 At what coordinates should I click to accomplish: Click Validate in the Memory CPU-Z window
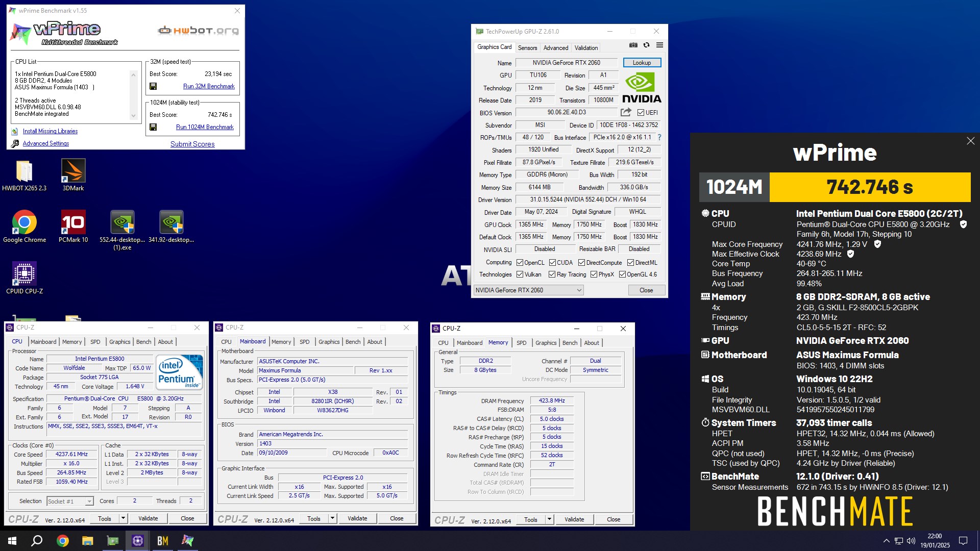(x=574, y=519)
